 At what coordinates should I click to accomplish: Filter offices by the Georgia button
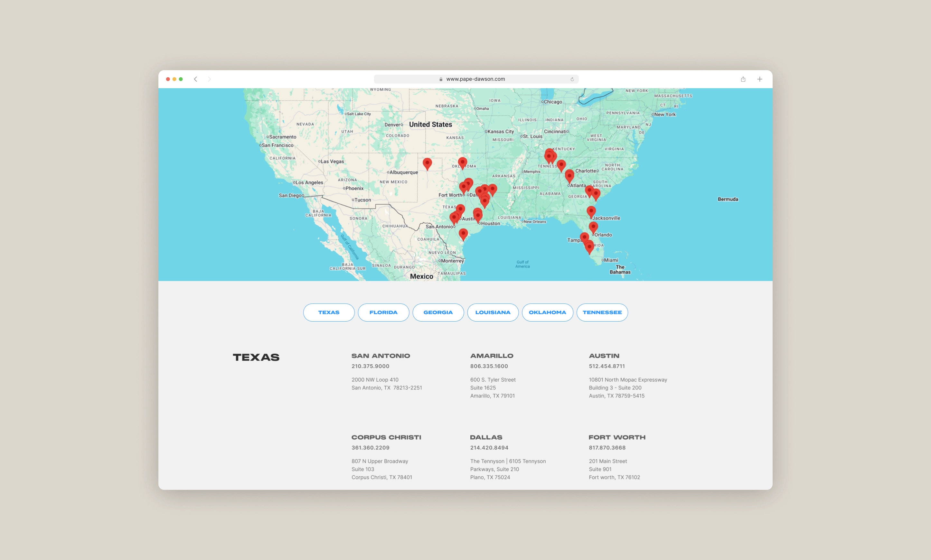coord(438,313)
